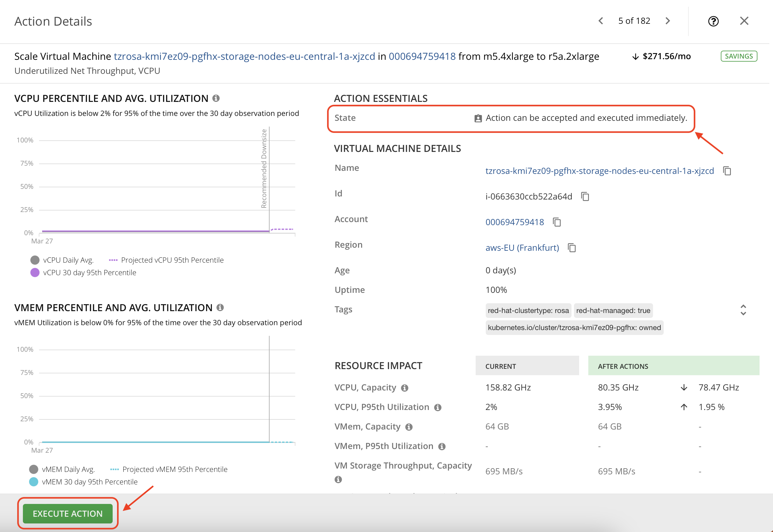Image resolution: width=773 pixels, height=532 pixels.
Task: Click the CURRENT column header
Action: pos(527,366)
